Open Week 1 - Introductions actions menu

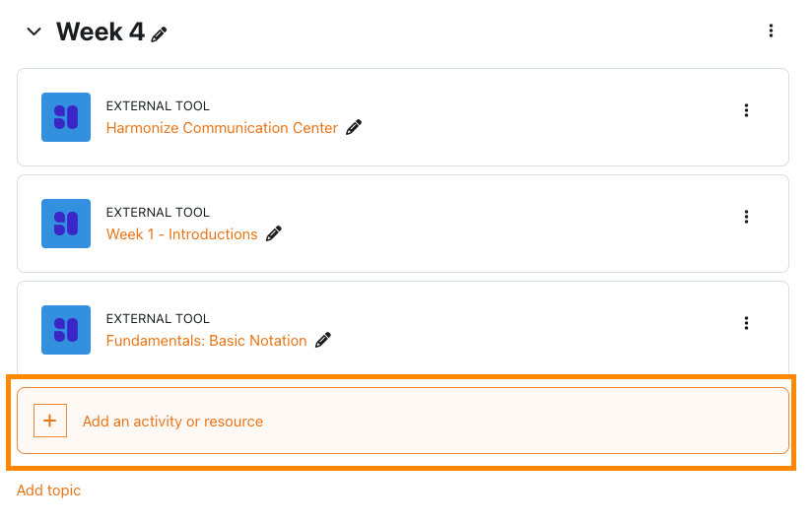(x=746, y=217)
